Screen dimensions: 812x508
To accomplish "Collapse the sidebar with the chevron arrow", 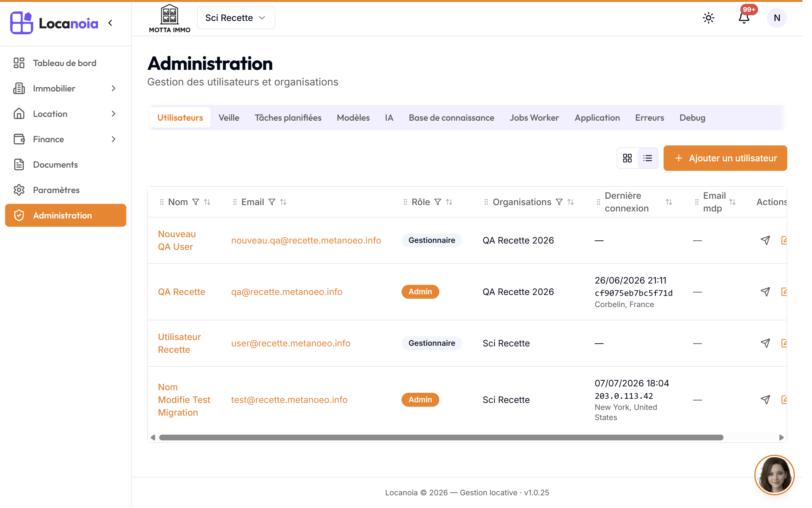I will click(110, 23).
